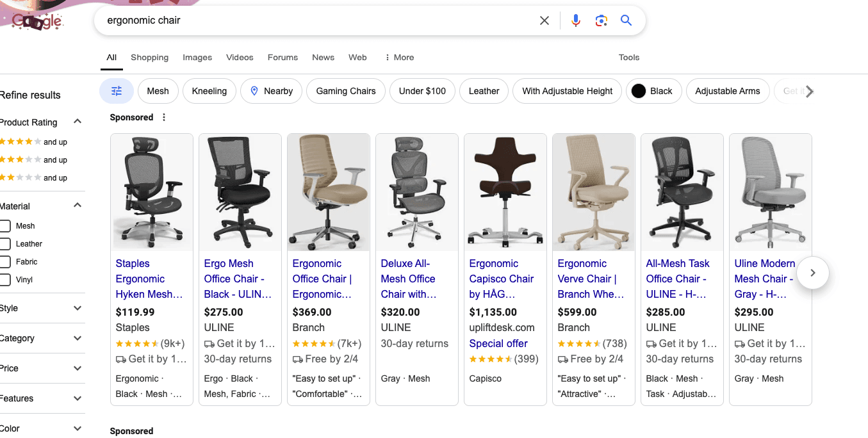Open Staples Ergonomic Hyken Mesh link
The width and height of the screenshot is (868, 438).
pyautogui.click(x=149, y=279)
